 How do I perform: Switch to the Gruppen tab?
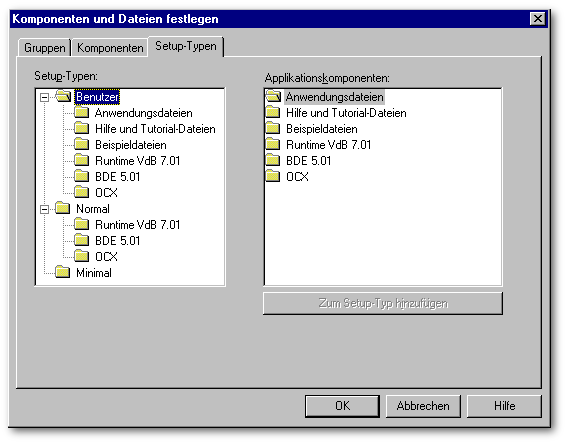44,48
